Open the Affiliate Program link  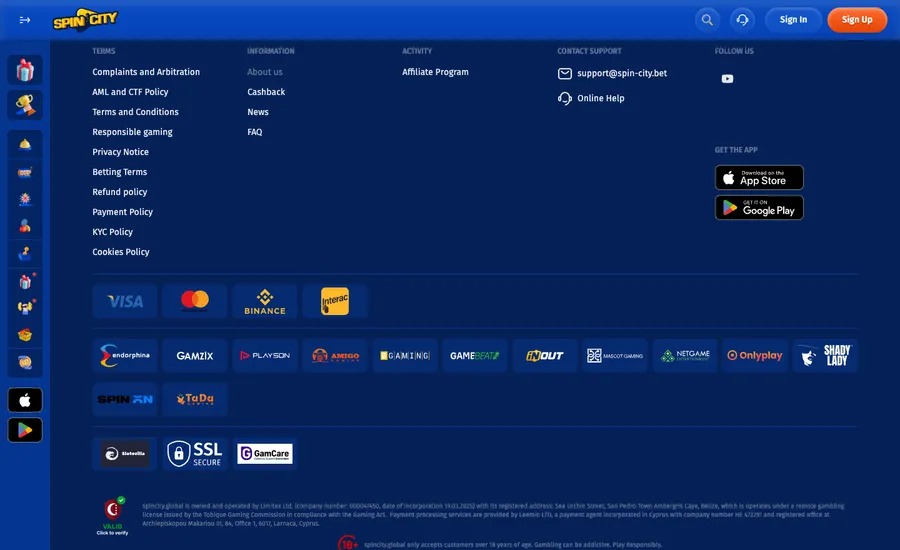tap(435, 72)
